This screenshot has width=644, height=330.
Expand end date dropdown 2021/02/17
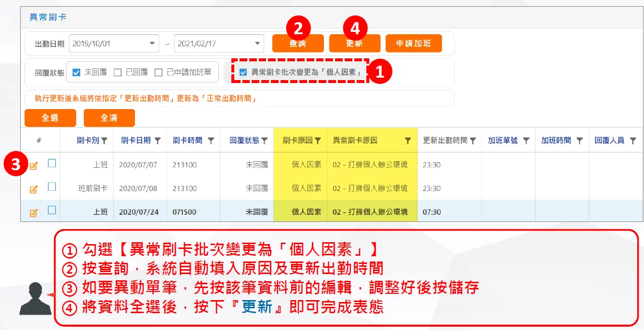pyautogui.click(x=258, y=43)
